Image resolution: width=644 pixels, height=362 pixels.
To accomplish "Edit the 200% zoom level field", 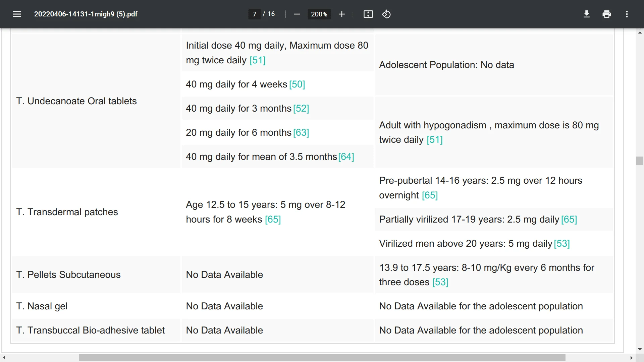I will click(x=319, y=14).
